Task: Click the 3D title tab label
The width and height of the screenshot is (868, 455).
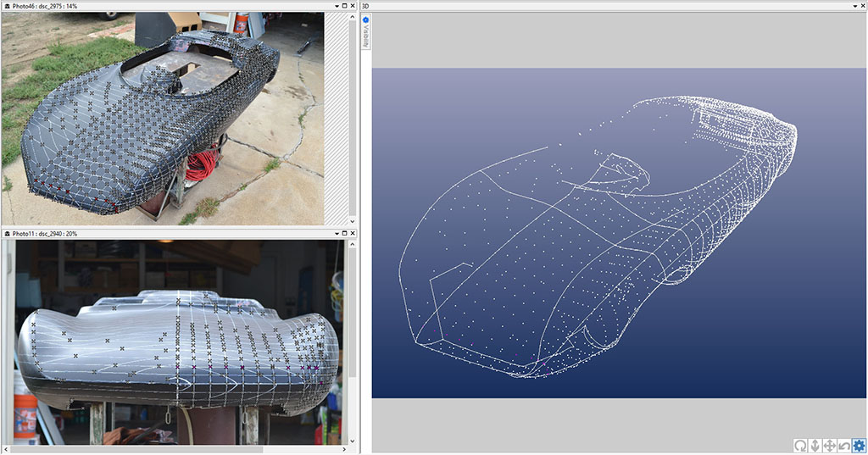Action: pos(365,6)
